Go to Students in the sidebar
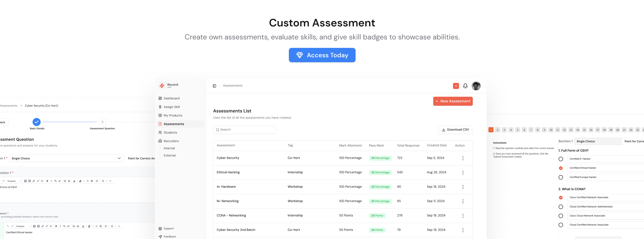The height and width of the screenshot is (239, 644). coord(170,133)
